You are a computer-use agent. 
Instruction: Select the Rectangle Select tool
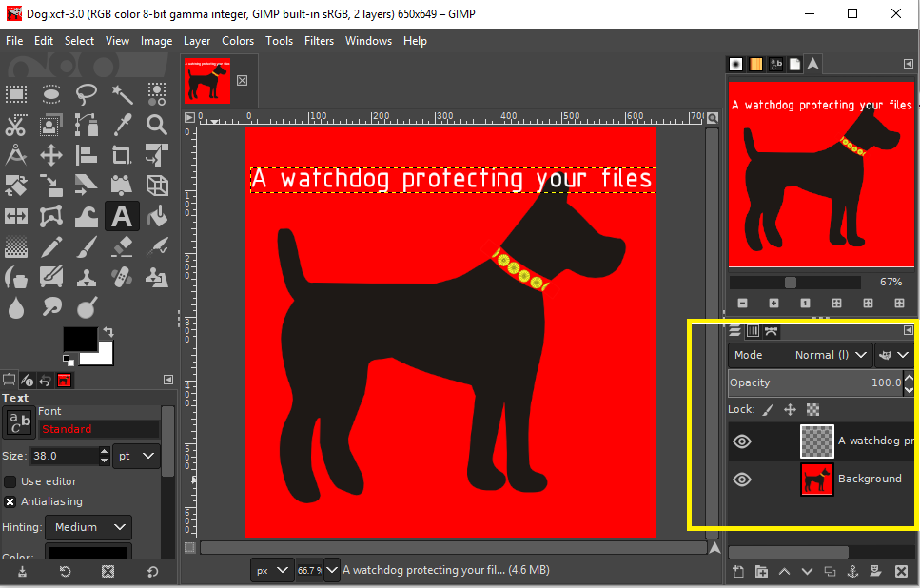click(14, 93)
